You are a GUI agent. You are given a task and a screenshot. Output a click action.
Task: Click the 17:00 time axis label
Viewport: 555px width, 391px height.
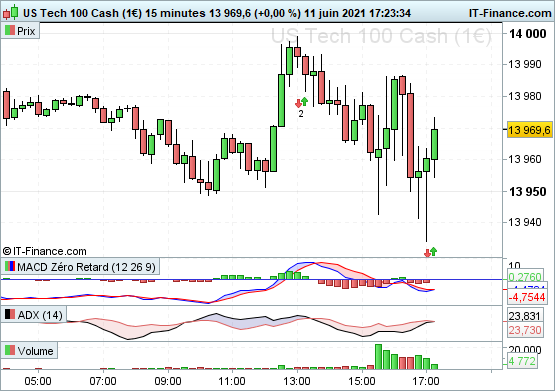[x=426, y=381]
